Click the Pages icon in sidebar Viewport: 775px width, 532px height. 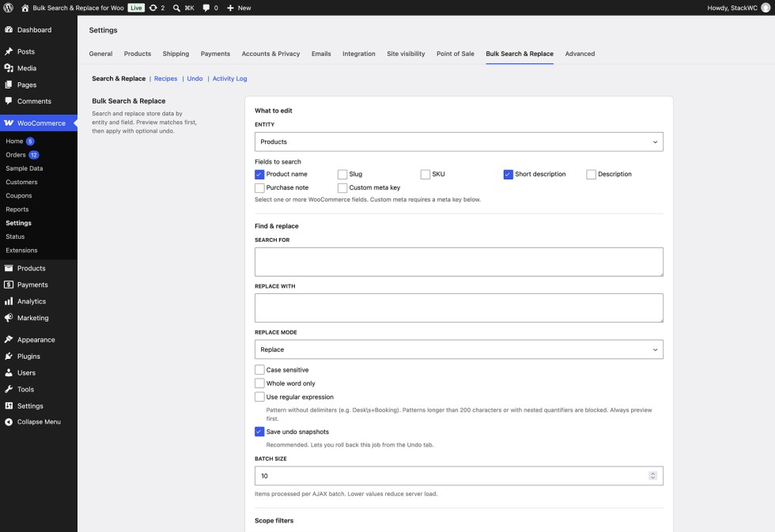tap(9, 85)
